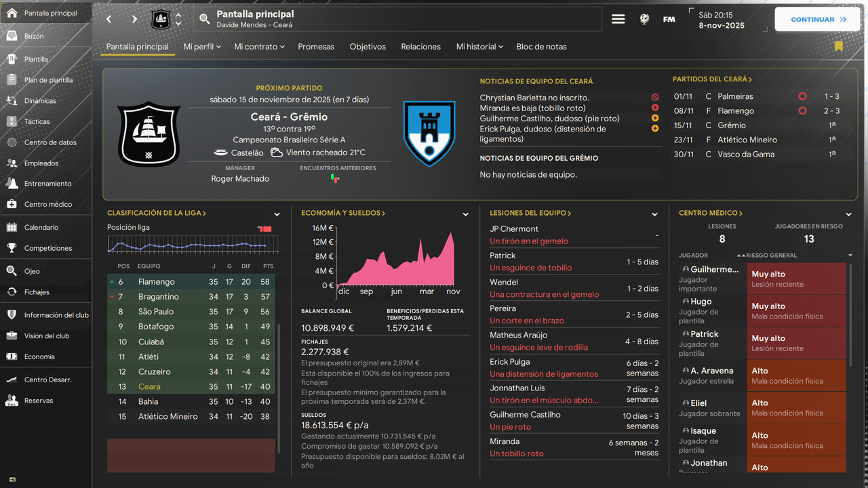Open the Riesgo general column dropdown
The height and width of the screenshot is (488, 868).
(x=850, y=256)
